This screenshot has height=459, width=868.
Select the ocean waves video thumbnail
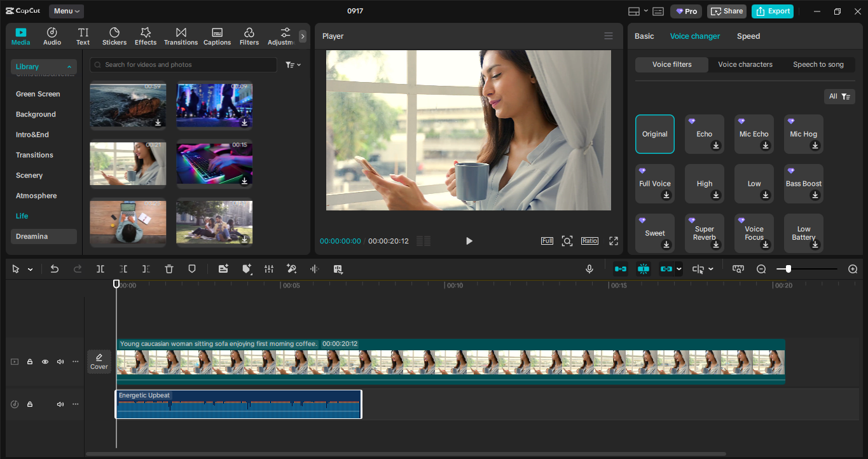point(128,106)
